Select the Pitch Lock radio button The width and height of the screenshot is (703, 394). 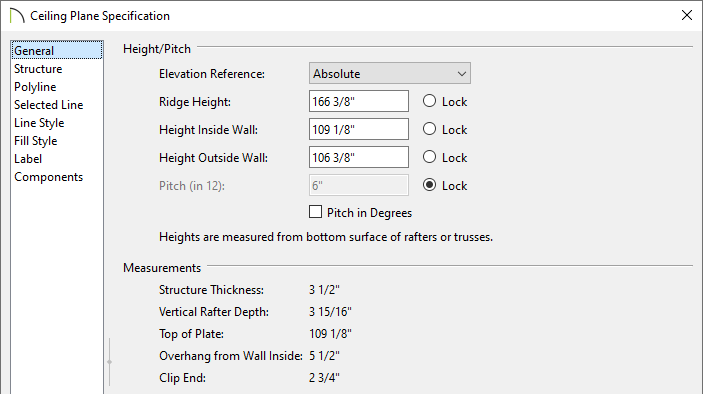pos(429,185)
